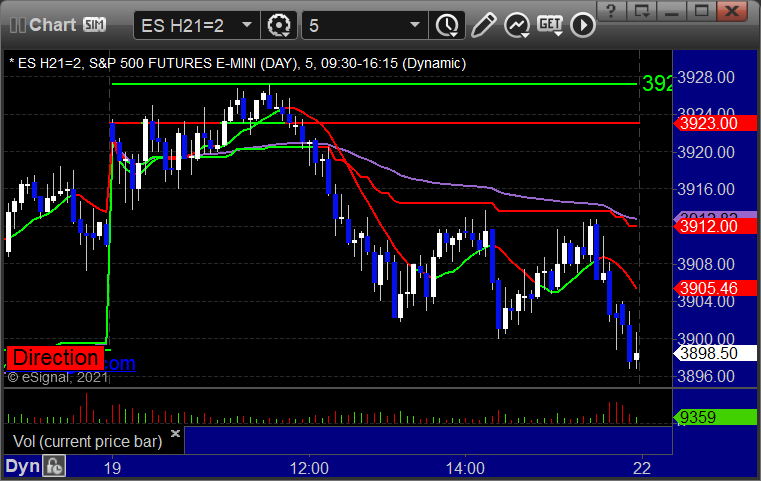Open the time template clock icon
Viewport: 761px width, 481px height.
[447, 25]
